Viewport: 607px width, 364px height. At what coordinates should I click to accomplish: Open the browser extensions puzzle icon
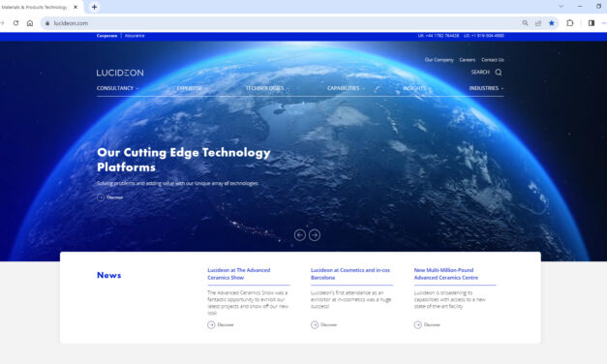pos(570,23)
